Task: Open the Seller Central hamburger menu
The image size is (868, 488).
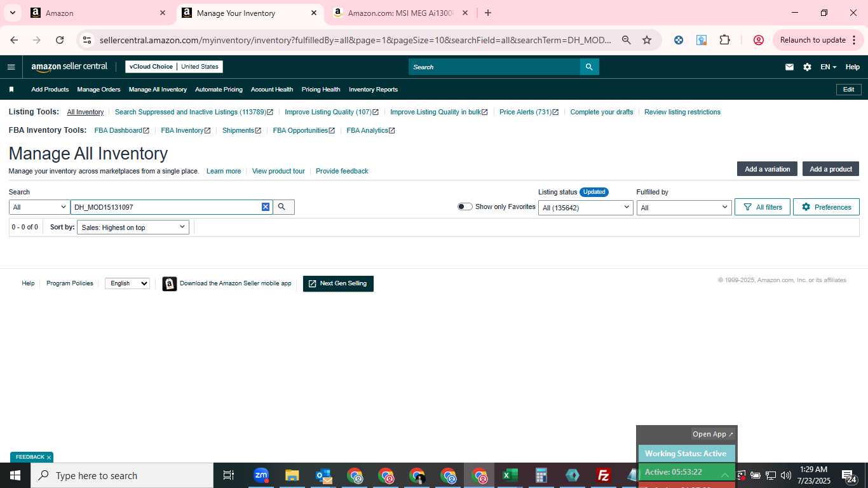Action: point(11,67)
